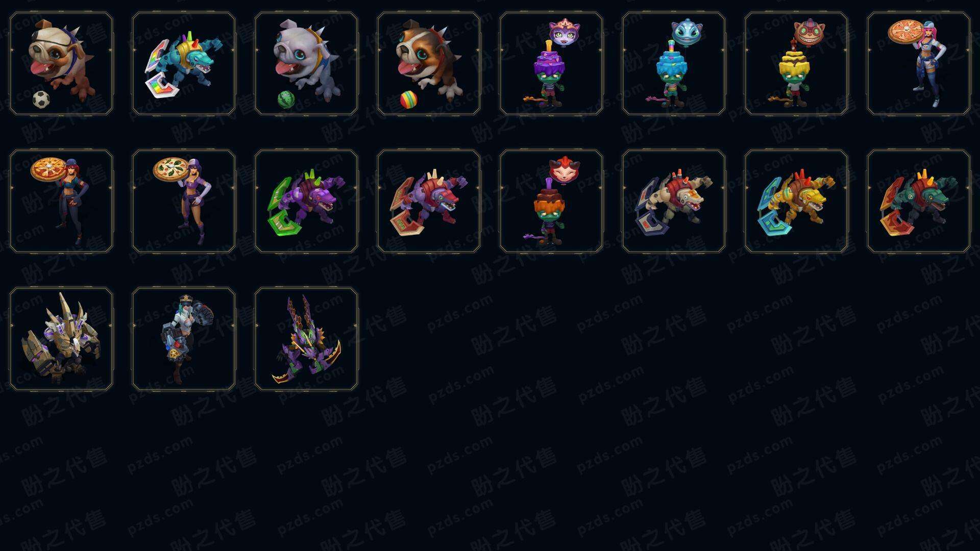Pick orange cake character with red devil balloon

[x=551, y=201]
